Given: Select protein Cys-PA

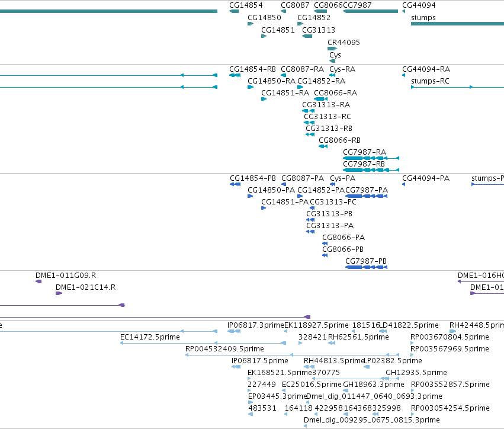Looking at the screenshot, I should pyautogui.click(x=343, y=178).
